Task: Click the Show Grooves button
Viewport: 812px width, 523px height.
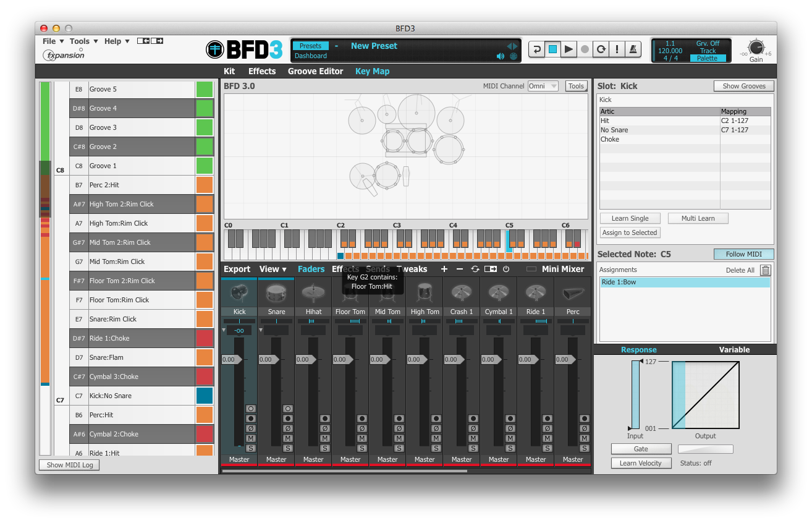Action: coord(744,86)
